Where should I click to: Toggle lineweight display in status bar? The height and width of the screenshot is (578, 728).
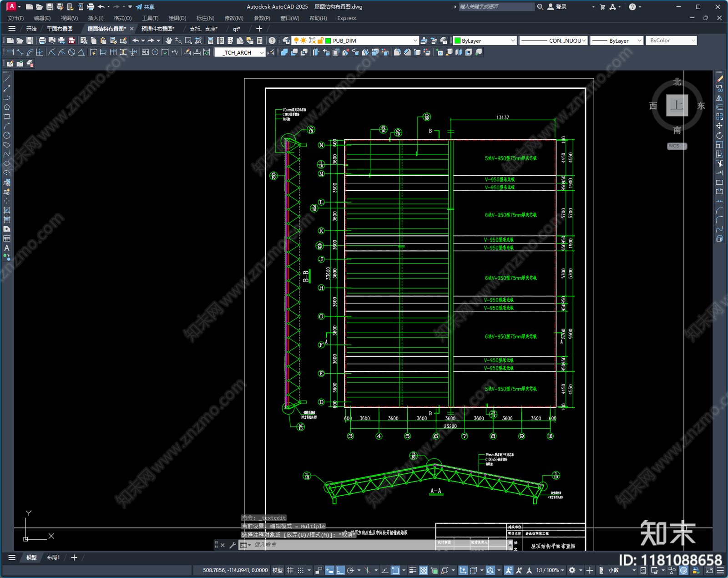point(413,570)
